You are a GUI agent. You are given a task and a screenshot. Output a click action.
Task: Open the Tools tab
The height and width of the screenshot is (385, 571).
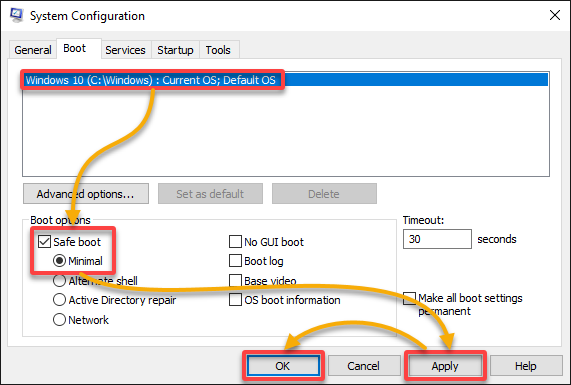[x=218, y=50]
